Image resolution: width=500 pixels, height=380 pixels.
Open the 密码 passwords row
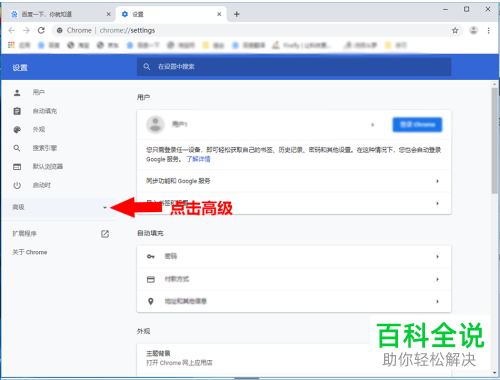coord(294,256)
